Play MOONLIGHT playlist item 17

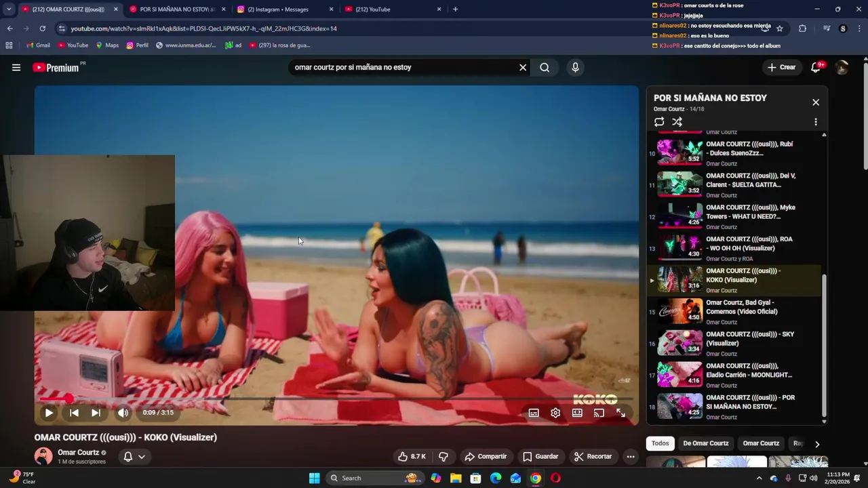[x=735, y=375]
